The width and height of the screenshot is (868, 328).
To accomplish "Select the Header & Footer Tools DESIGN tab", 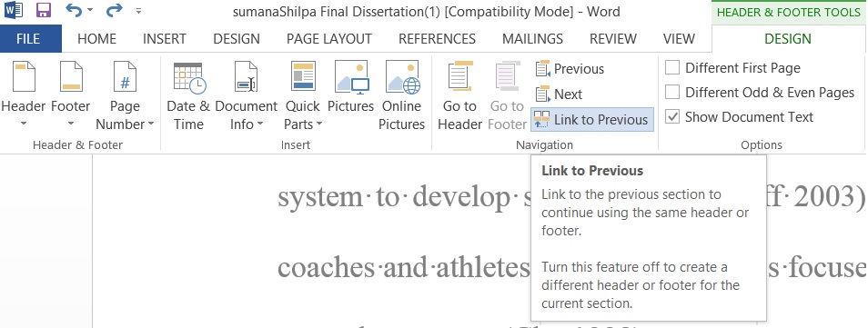I will [x=788, y=39].
